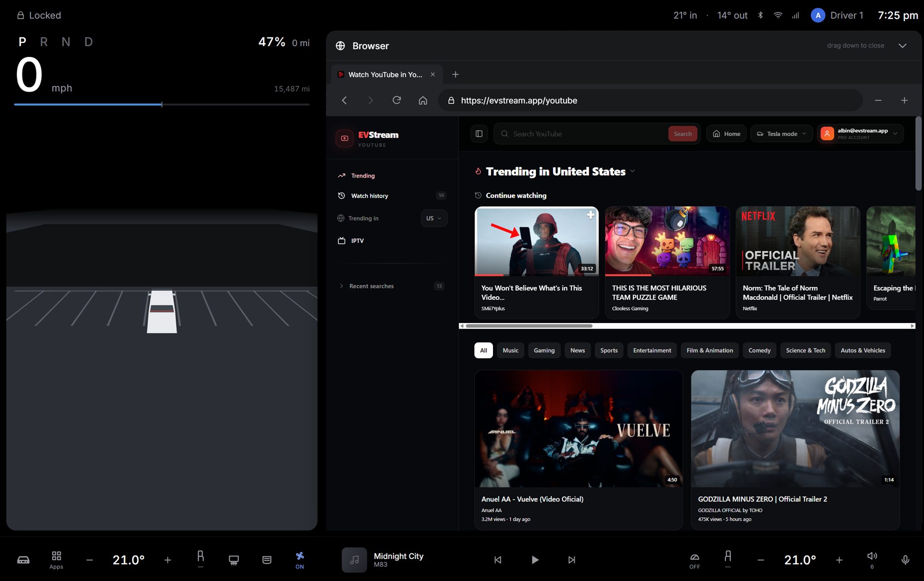
Task: Open the car controls icon
Action: coord(23,560)
